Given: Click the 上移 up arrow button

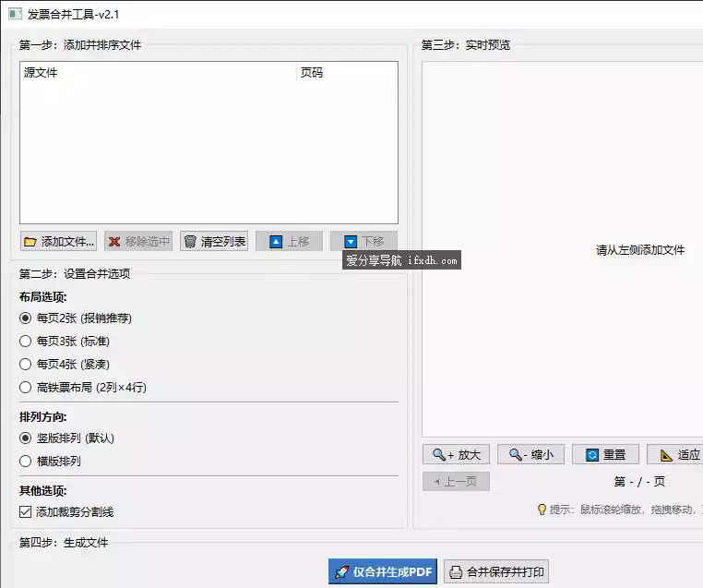Looking at the screenshot, I should point(289,242).
